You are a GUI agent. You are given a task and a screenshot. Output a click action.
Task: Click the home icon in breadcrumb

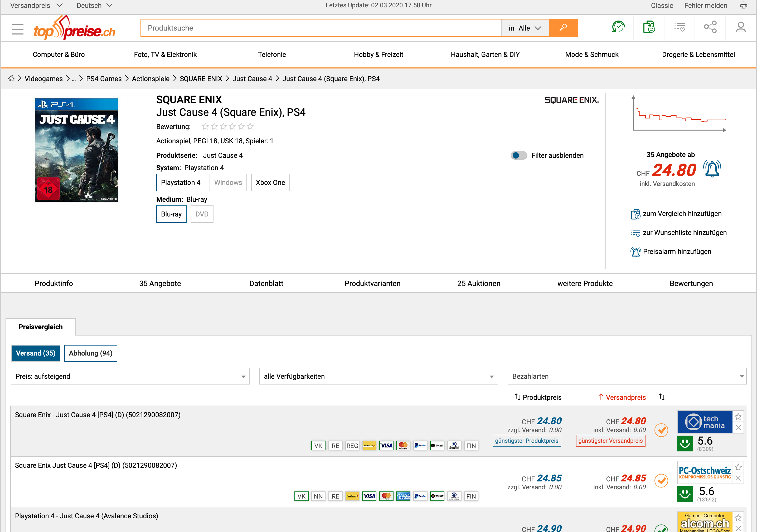click(x=11, y=78)
